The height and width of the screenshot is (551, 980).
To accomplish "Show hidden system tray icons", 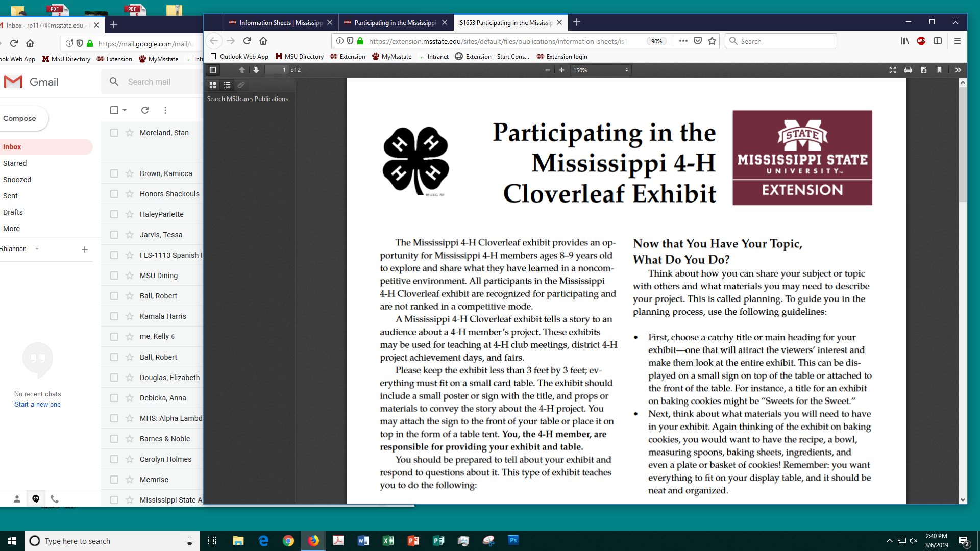I will click(x=889, y=541).
